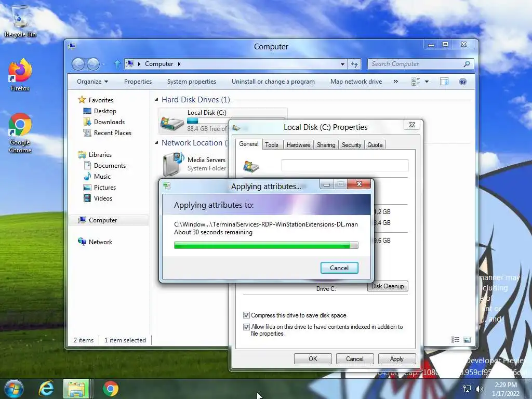This screenshot has height=399, width=532.
Task: Launch the Google Chrome desktop shortcut
Action: click(20, 133)
